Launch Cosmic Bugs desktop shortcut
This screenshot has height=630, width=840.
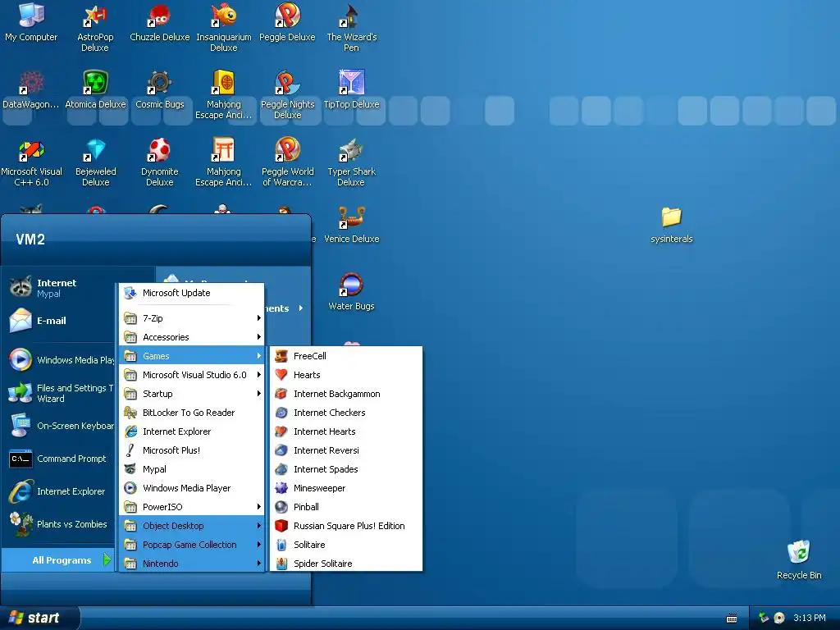[159, 89]
